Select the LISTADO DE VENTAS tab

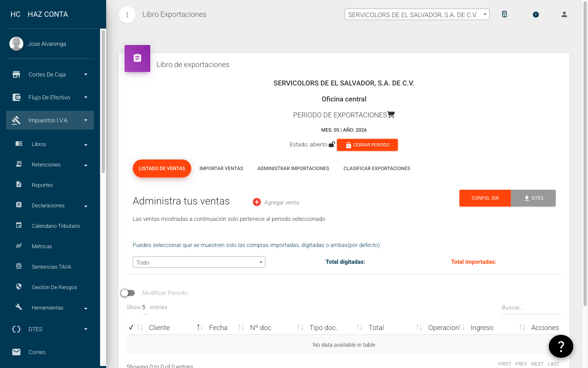click(162, 168)
